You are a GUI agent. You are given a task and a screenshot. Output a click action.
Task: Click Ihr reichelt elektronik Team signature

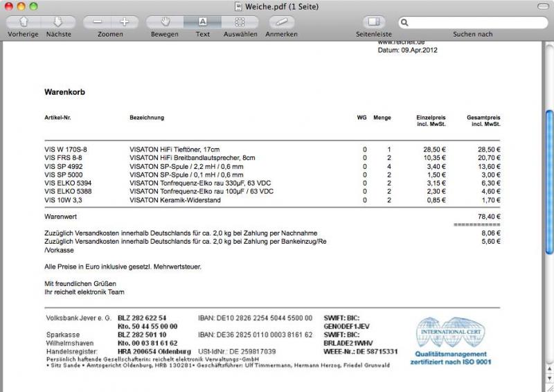click(84, 292)
